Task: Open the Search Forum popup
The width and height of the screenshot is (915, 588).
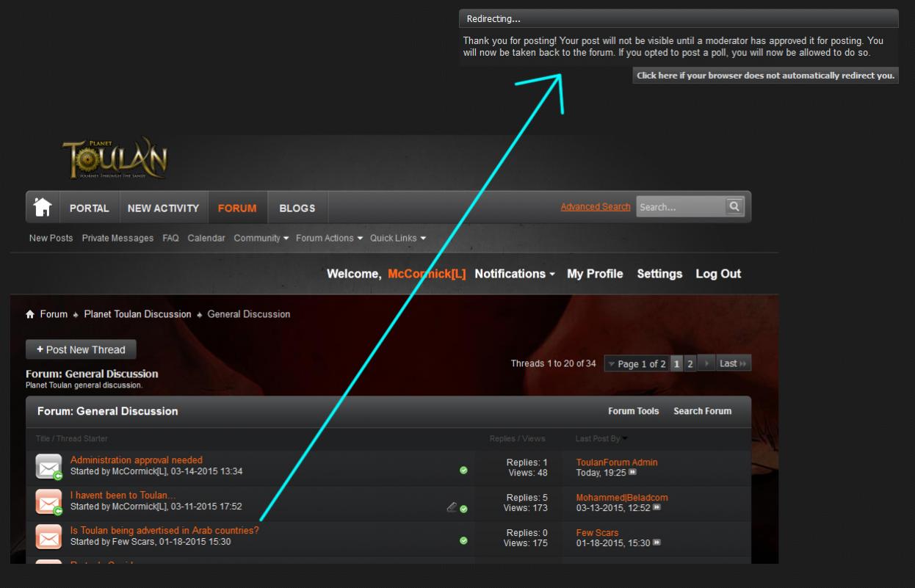Action: coord(703,411)
